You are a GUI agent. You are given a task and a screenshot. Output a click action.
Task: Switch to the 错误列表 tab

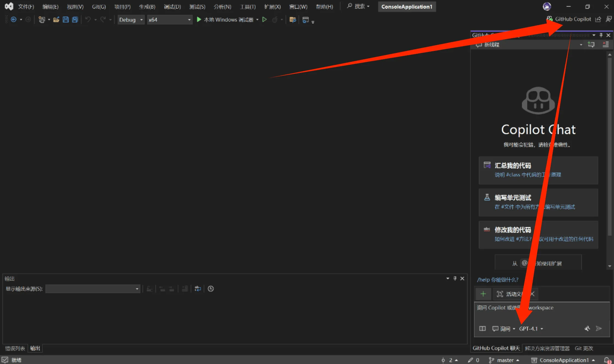[15, 348]
